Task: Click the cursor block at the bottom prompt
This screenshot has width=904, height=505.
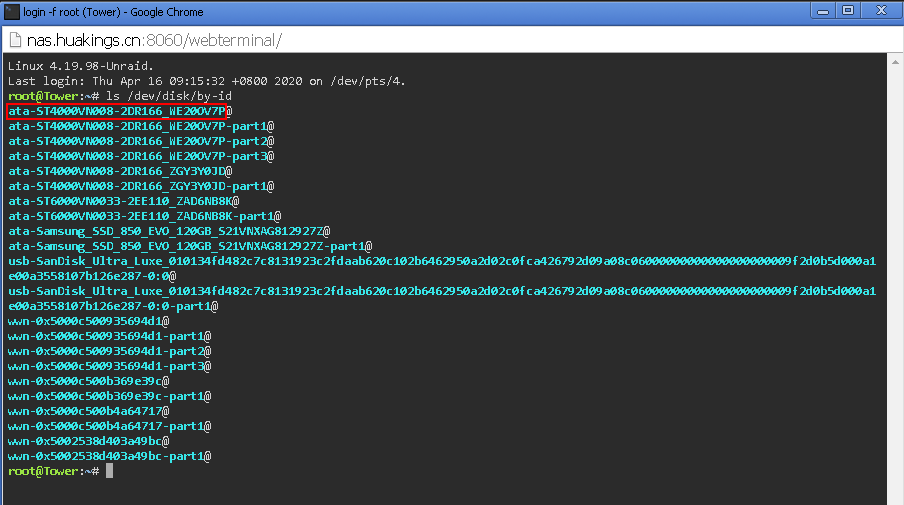Action: [x=109, y=471]
